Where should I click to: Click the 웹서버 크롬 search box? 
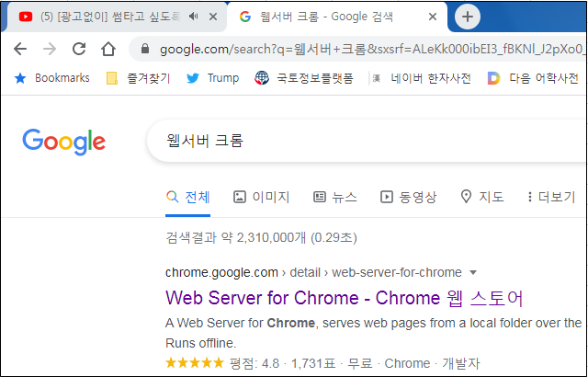point(367,141)
